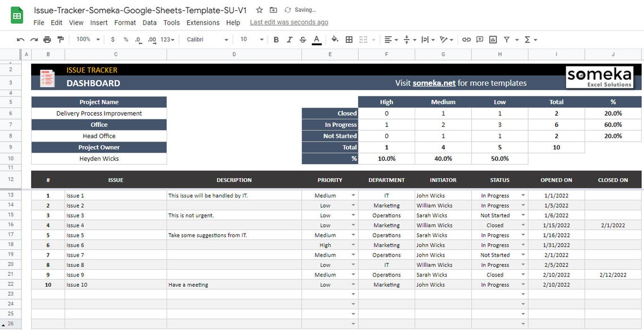Select the Paint format tool
644x330 pixels.
(60, 39)
